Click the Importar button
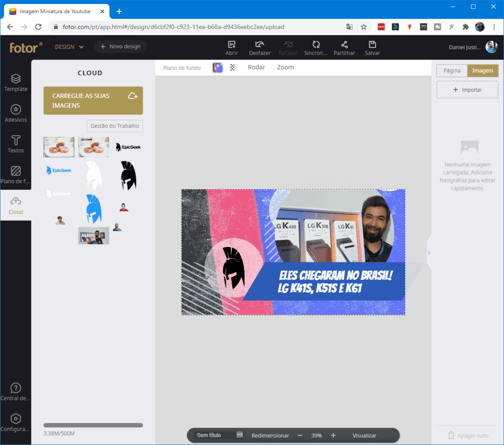Screen dimensions: 504x445 click(467, 90)
